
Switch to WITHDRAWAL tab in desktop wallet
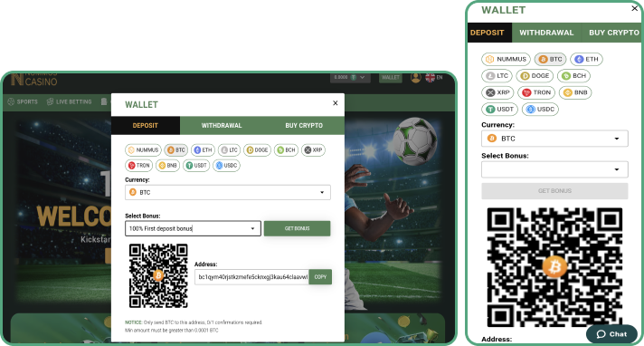pyautogui.click(x=222, y=126)
